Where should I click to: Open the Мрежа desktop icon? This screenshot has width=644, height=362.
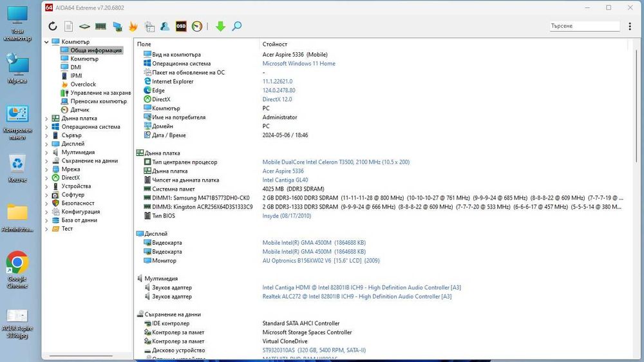(x=17, y=69)
